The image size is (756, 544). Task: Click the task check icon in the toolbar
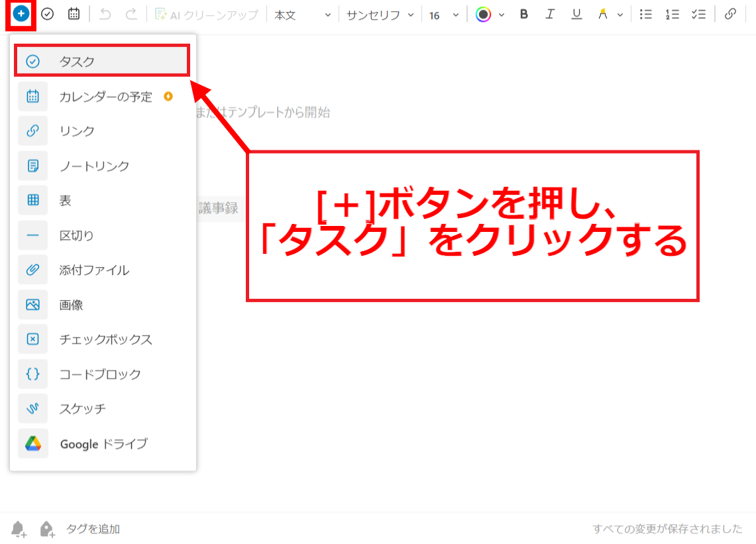point(47,13)
